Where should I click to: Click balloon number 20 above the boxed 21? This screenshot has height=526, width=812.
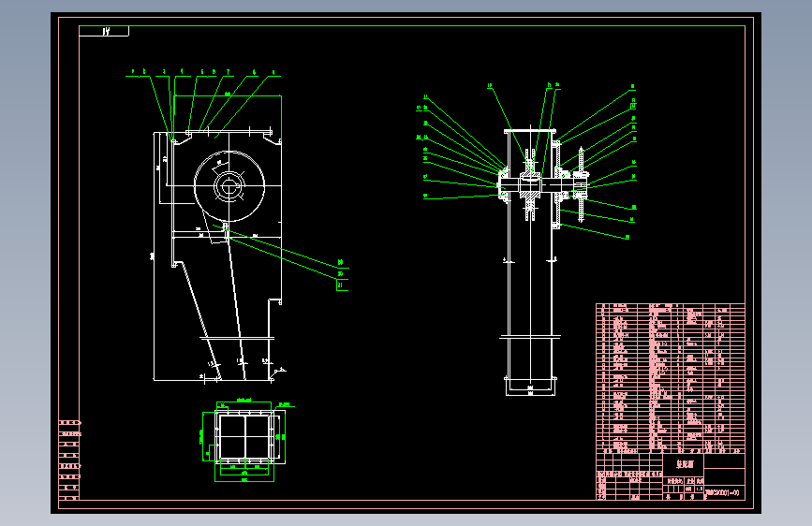340,274
